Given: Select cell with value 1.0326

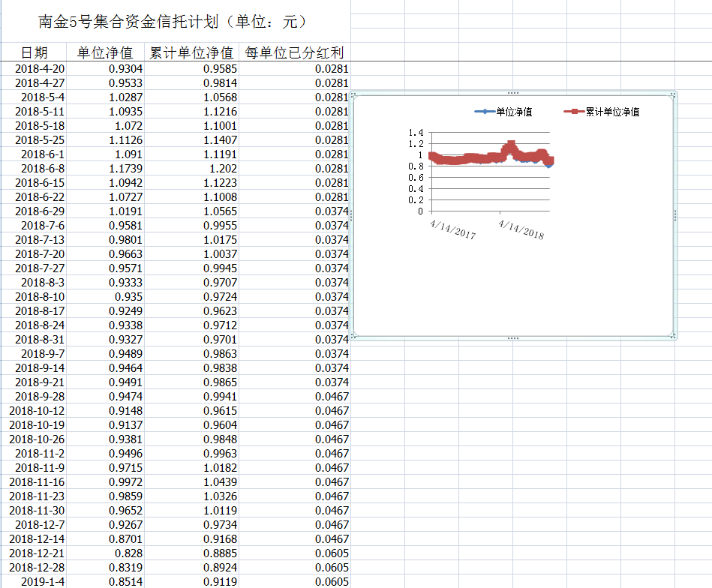Looking at the screenshot, I should (x=191, y=496).
